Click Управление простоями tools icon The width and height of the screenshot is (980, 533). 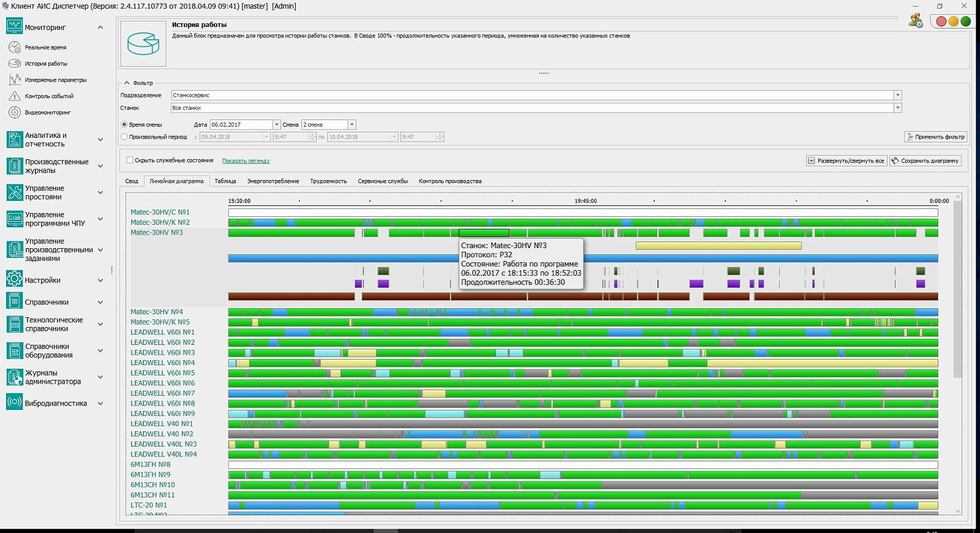pos(14,192)
